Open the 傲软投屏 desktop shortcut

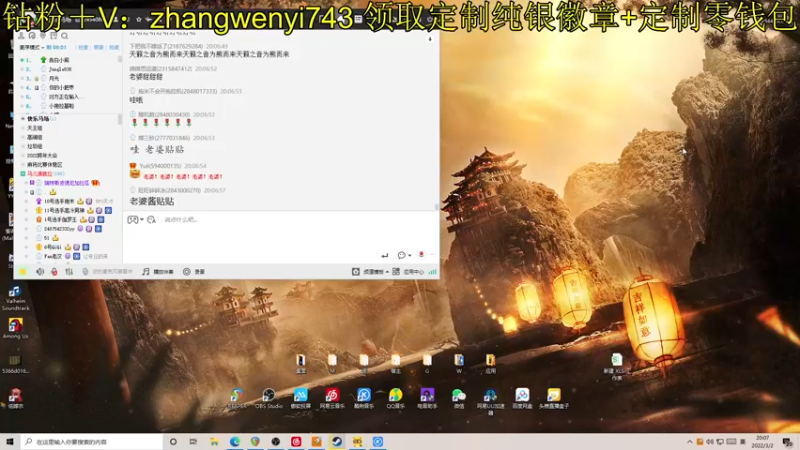coord(301,398)
